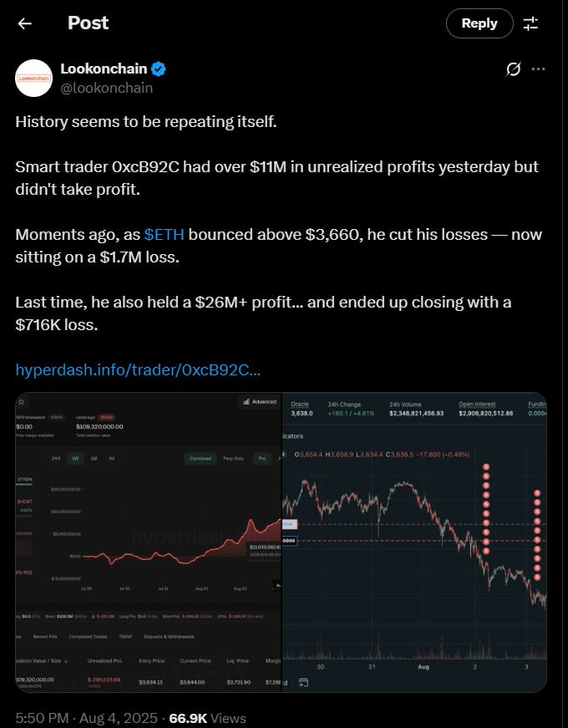Open the left PnL chart image

coord(149,542)
